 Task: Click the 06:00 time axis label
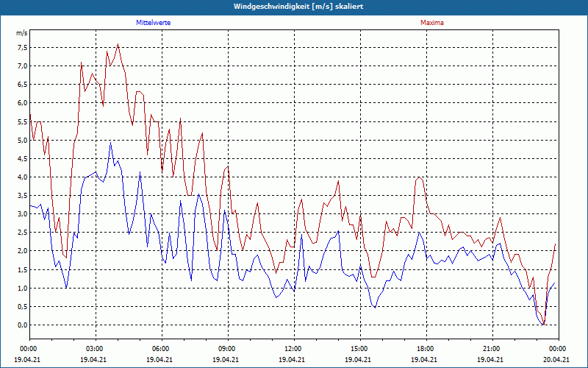159,349
